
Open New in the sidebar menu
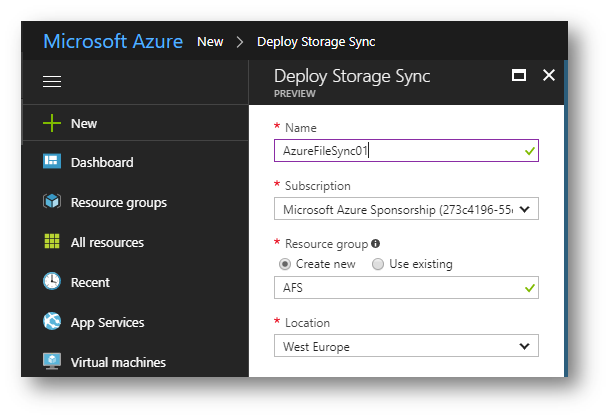click(136, 123)
